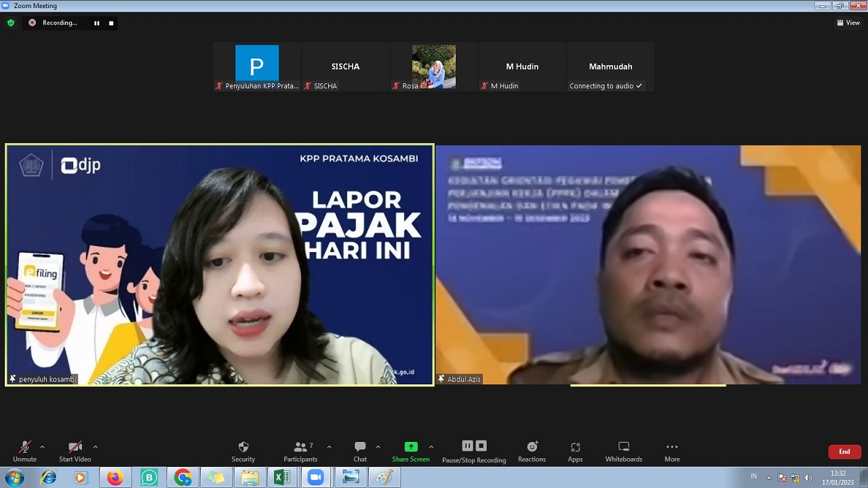Open the Participants panel
The width and height of the screenshot is (868, 488).
300,451
